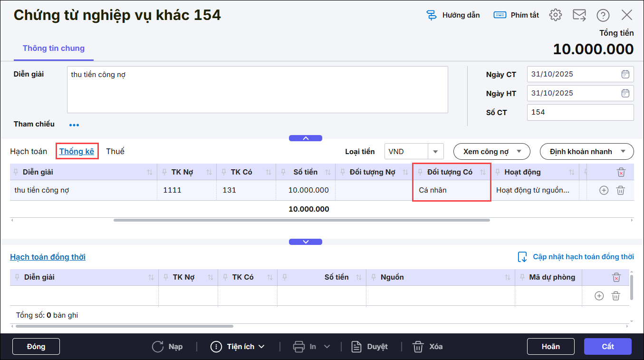
Task: Collapse the header section with up chevron
Action: tap(306, 138)
